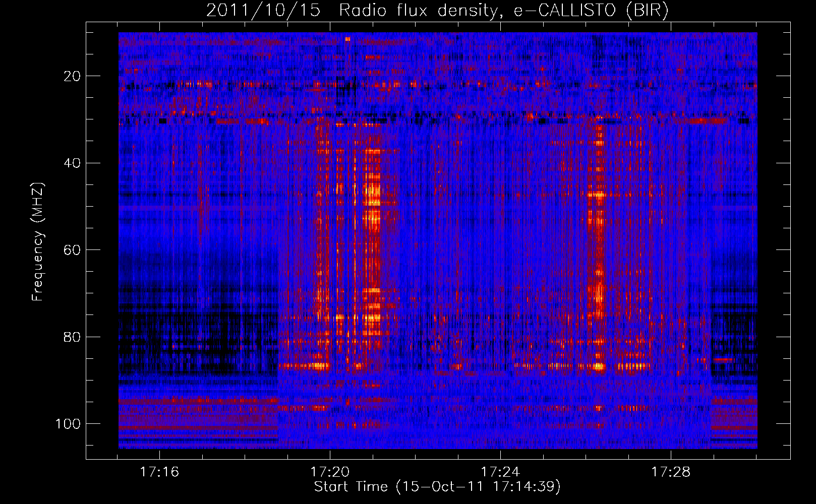The width and height of the screenshot is (816, 504).
Task: Click the plot title '2011/10/15 Radio flux density'
Action: click(437, 11)
